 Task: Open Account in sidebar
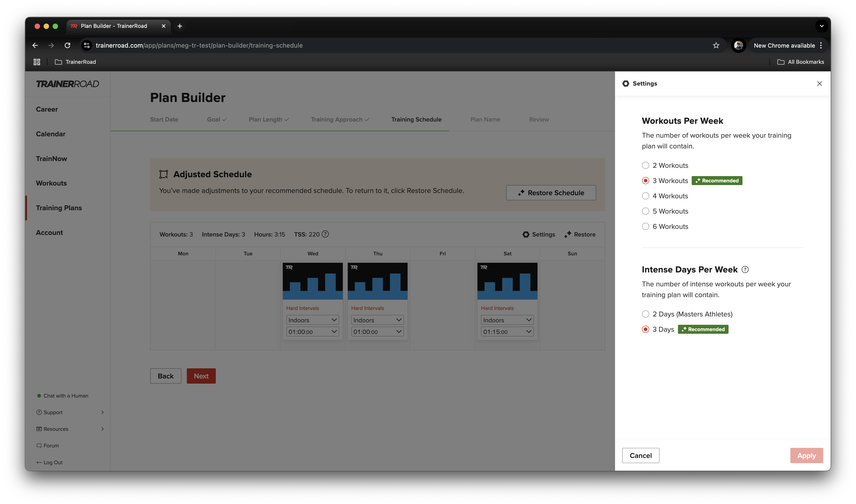click(x=49, y=233)
